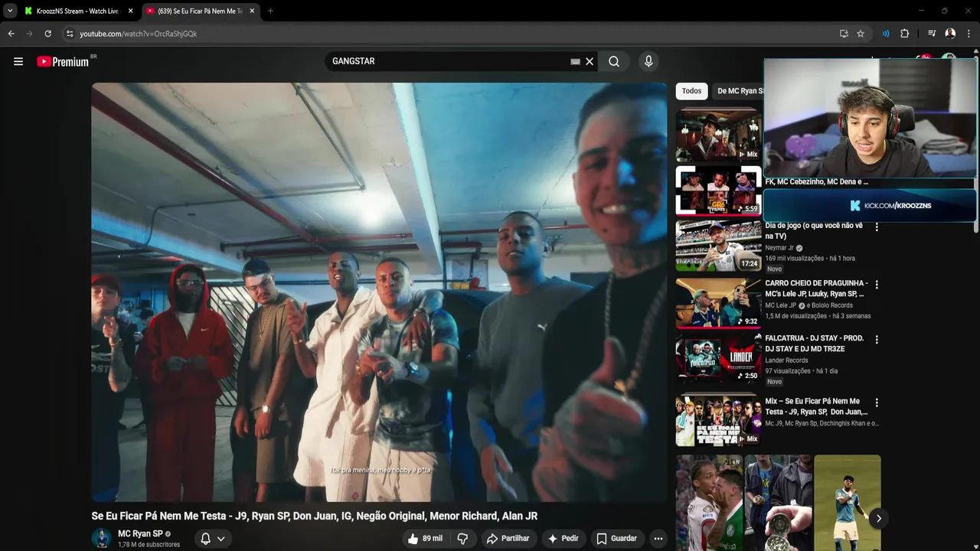Install app icon in the address bar

pos(844,34)
